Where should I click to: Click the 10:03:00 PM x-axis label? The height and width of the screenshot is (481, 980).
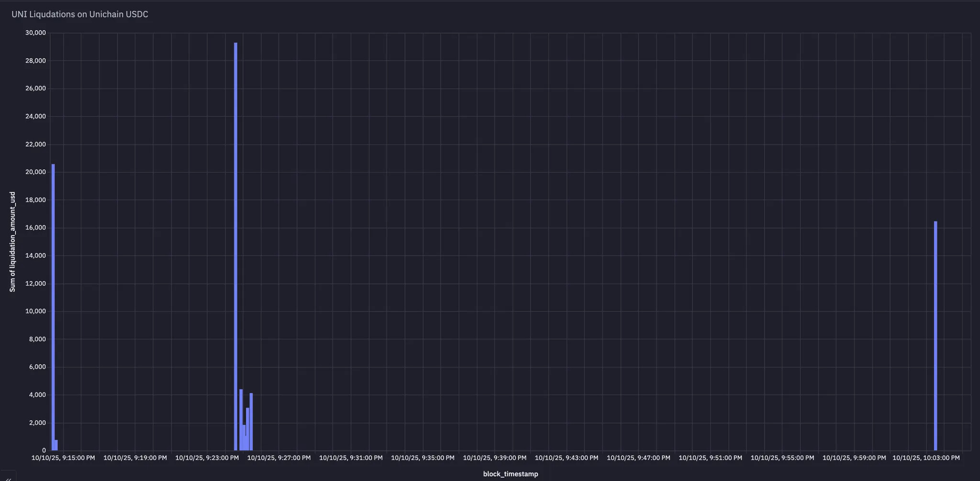coord(926,458)
